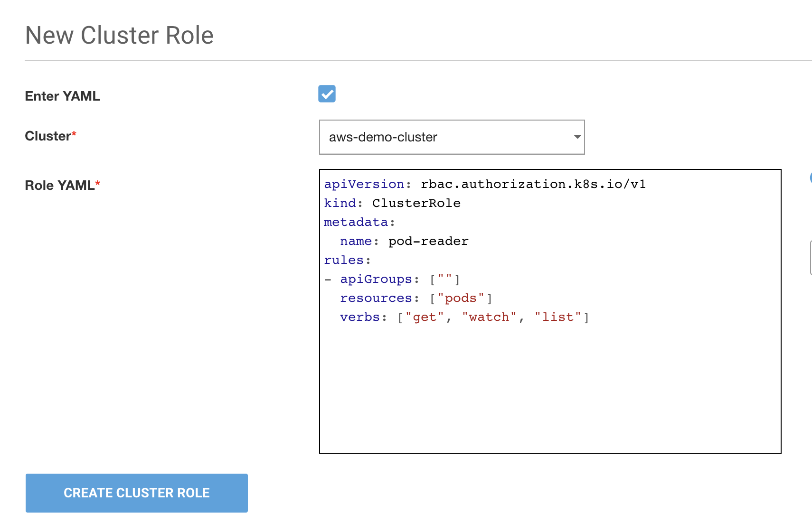Screen dimensions: 812x523
Task: Click the Cluster field label
Action: click(47, 136)
